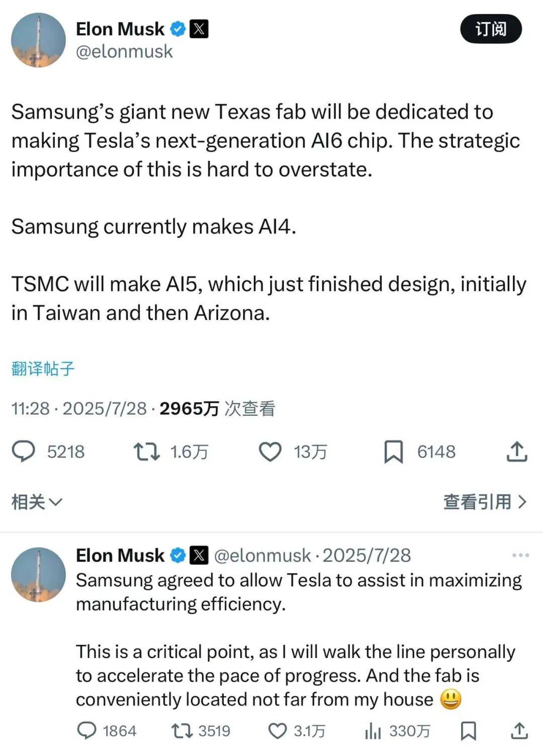
Task: Open more options on the reply post
Action: 520,555
